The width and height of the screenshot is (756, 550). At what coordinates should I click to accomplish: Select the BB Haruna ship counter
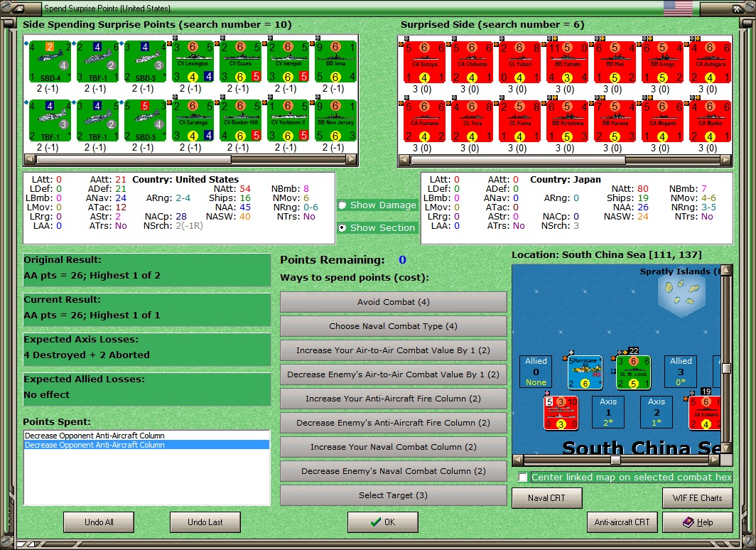[x=615, y=122]
